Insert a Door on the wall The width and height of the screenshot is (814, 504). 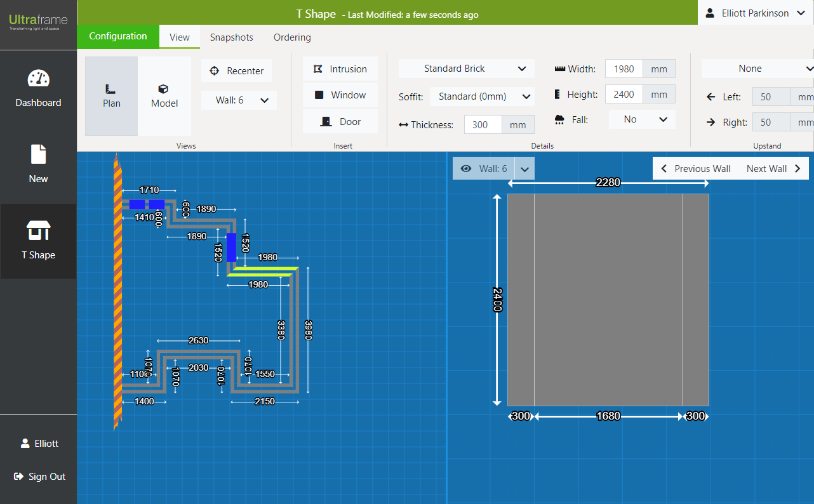[340, 122]
